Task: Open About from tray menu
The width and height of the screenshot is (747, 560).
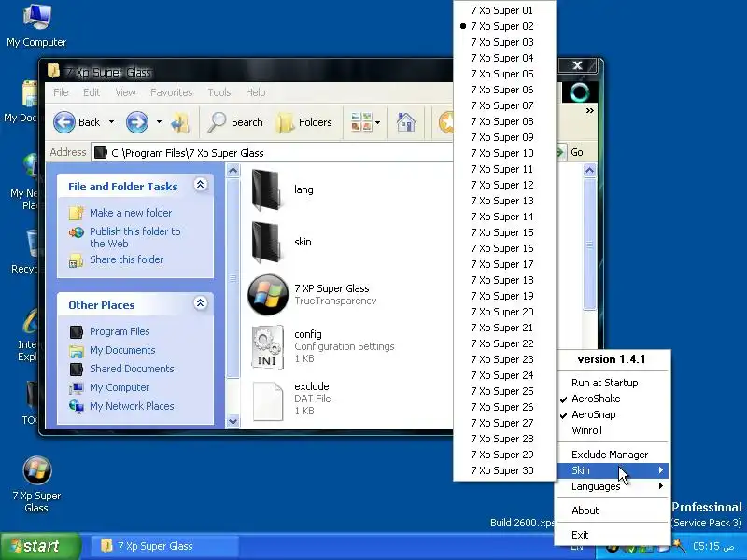Action: pos(613,511)
